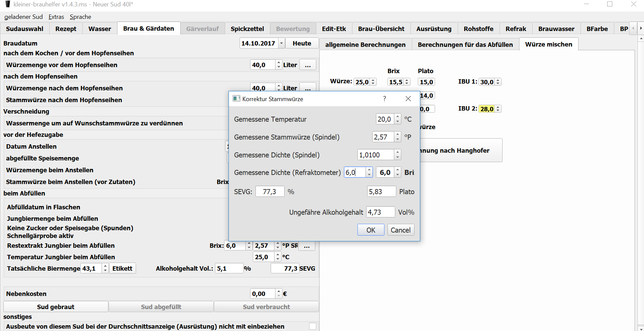Set the brew date with Heute
644x331 pixels.
click(x=302, y=43)
